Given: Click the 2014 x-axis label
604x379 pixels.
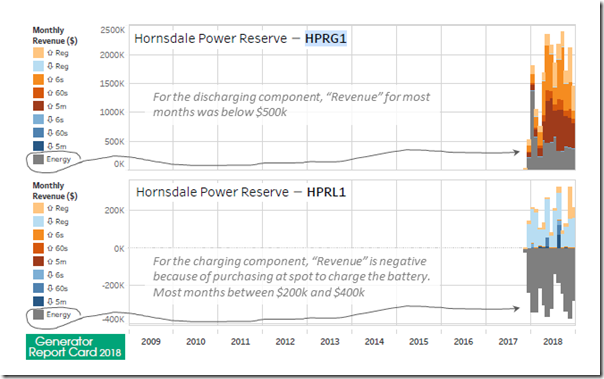Looking at the screenshot, I should [374, 341].
